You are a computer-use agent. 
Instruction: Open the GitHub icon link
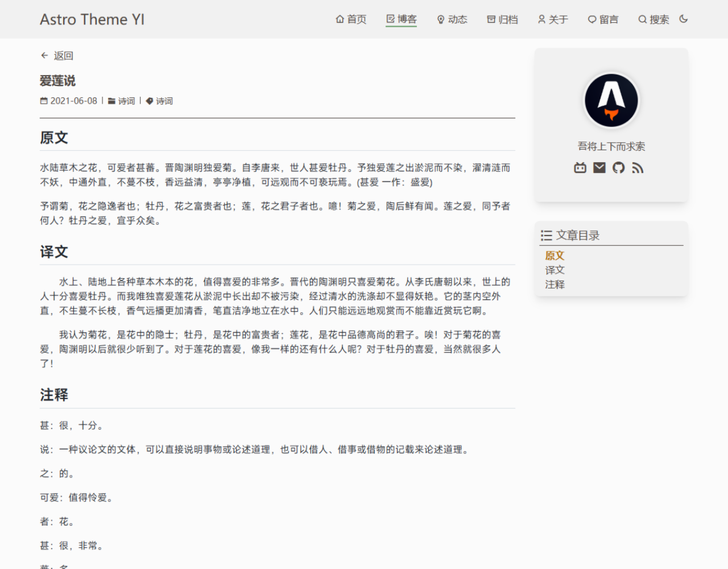click(x=619, y=168)
